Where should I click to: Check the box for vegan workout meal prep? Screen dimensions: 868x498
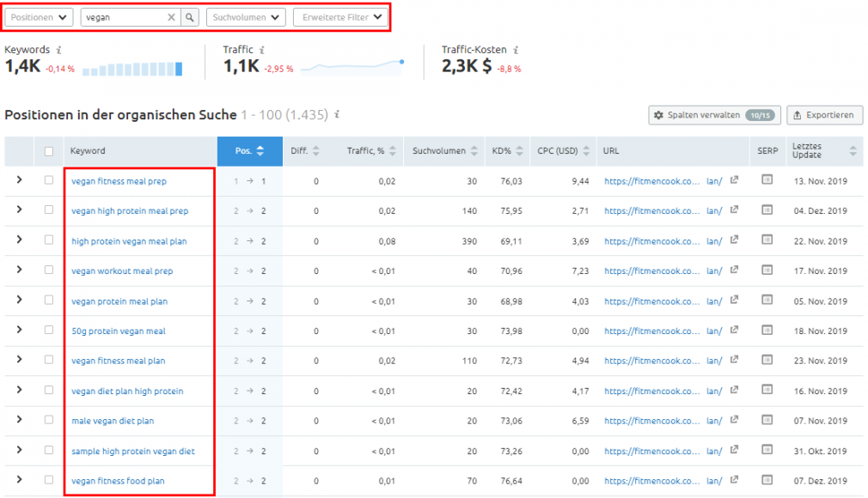[x=49, y=270]
